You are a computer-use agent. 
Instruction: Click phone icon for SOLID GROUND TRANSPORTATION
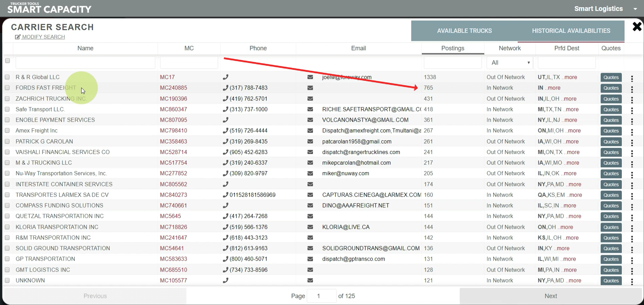(x=226, y=248)
